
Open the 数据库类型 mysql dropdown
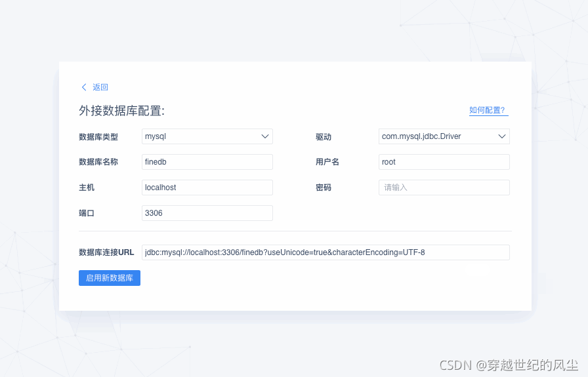[x=207, y=136]
